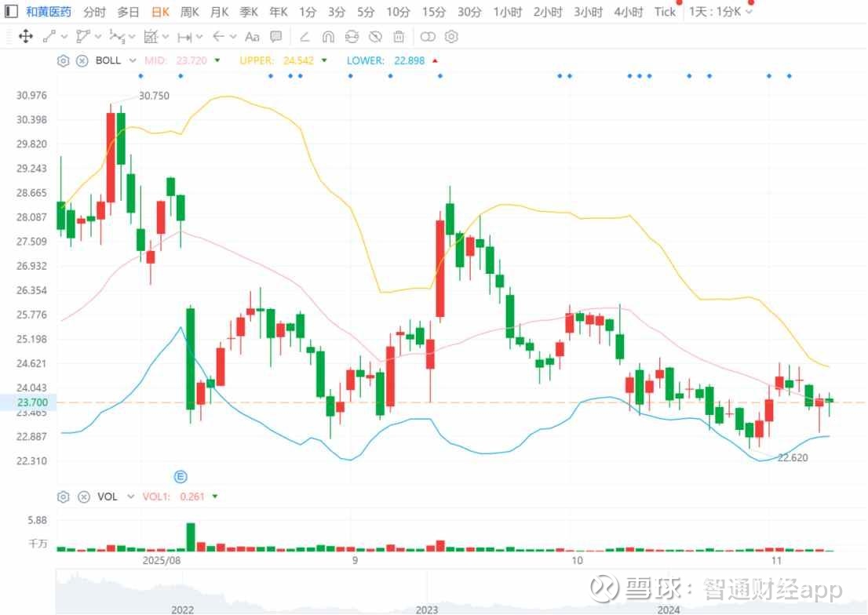Screen dimensions: 868x615
Task: Select the 3小时 interval
Action: pyautogui.click(x=588, y=12)
